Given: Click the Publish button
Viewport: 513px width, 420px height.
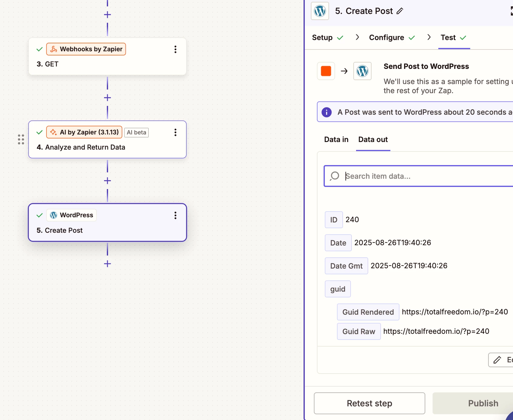Looking at the screenshot, I should point(473,403).
